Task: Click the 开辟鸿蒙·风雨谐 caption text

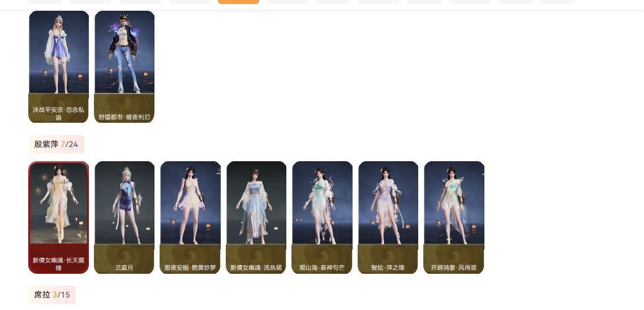Action: pos(454,268)
